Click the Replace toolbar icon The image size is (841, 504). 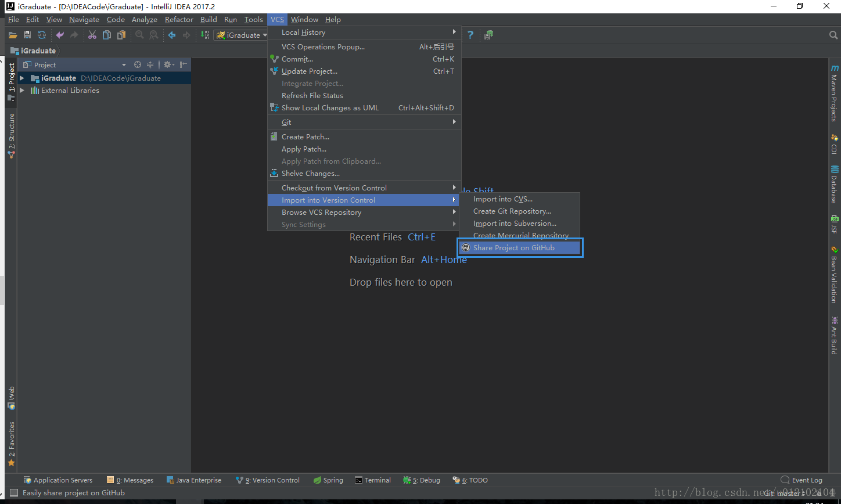click(x=153, y=35)
